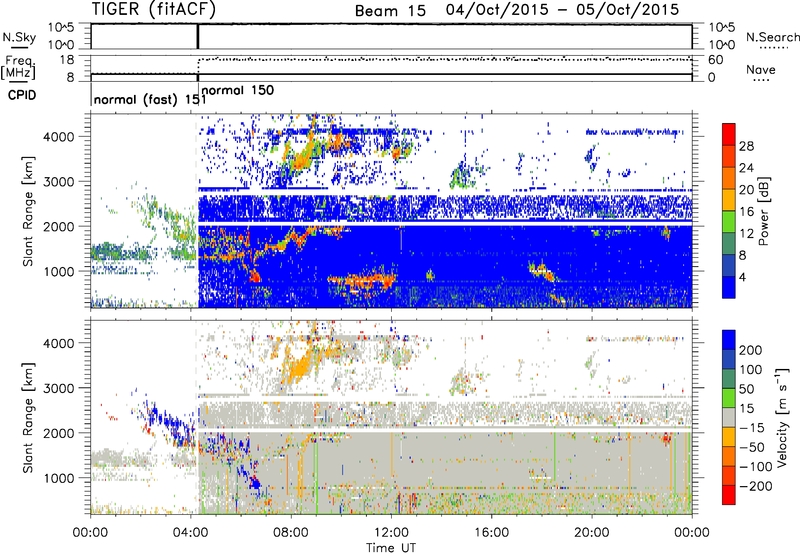Viewport: 800px width, 554px height.
Task: Click the 'Freq. [MHz]' axis label
Action: (x=18, y=67)
